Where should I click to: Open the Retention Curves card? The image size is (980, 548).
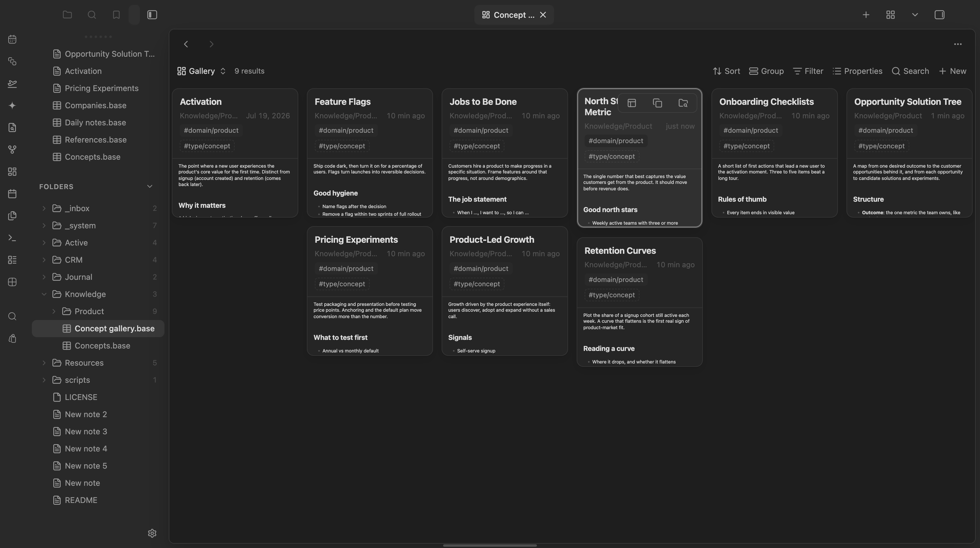pos(639,302)
